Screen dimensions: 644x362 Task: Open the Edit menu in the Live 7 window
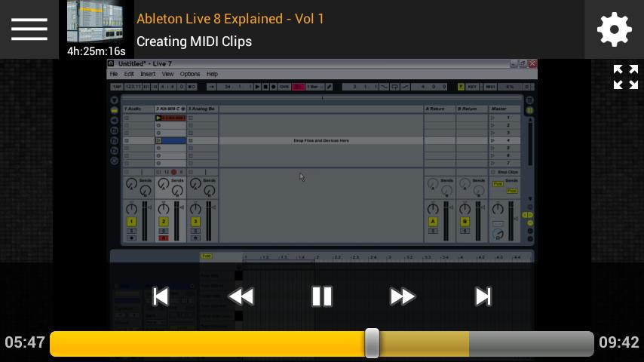click(129, 74)
